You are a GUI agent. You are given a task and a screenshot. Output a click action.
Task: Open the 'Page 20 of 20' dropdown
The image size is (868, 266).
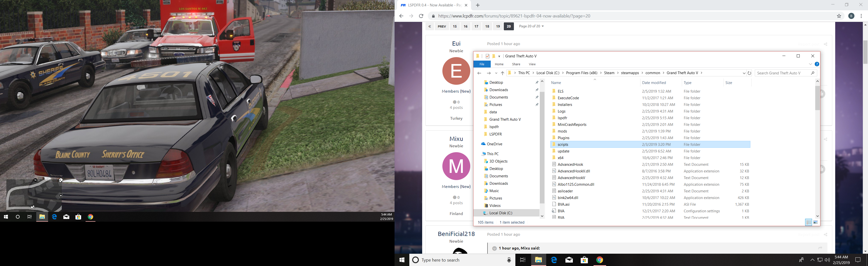click(x=531, y=26)
